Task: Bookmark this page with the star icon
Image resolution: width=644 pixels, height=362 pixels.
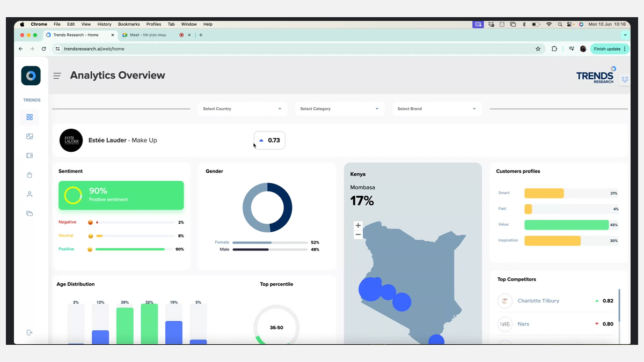Action: tap(538, 49)
